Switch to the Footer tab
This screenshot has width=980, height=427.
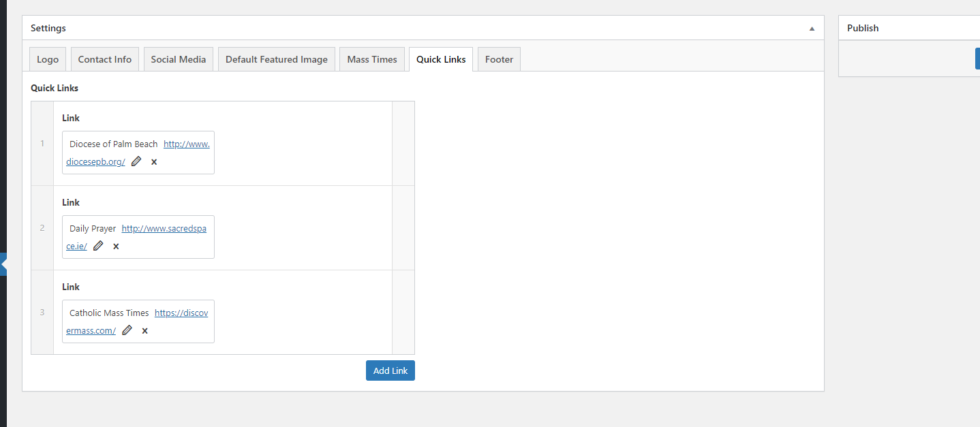point(499,59)
